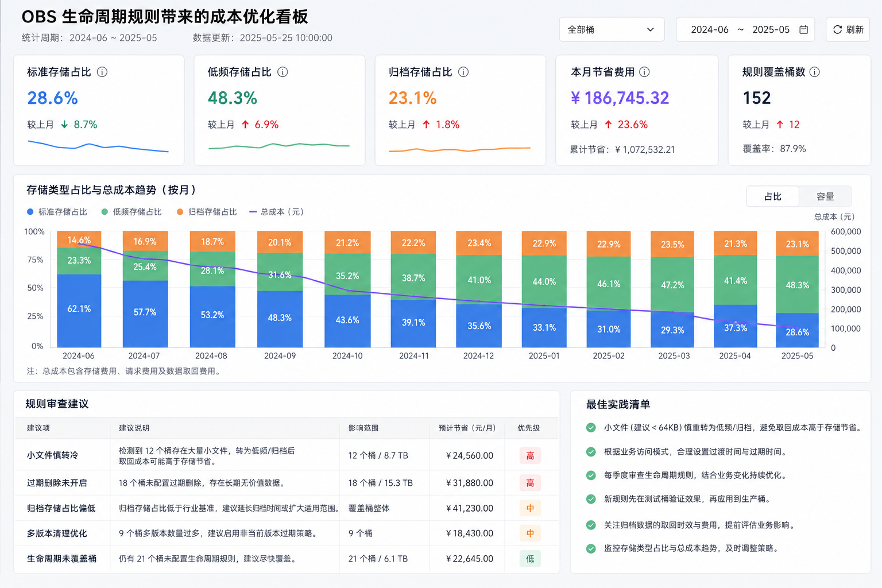This screenshot has width=882, height=588.
Task: Click info icon beside 规则覆盖桶数
Action: click(814, 72)
